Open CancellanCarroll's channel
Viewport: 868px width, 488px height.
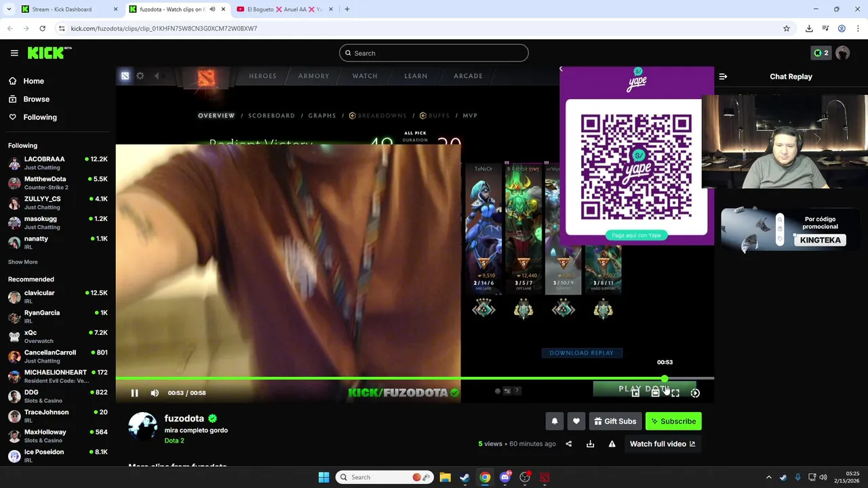point(58,357)
